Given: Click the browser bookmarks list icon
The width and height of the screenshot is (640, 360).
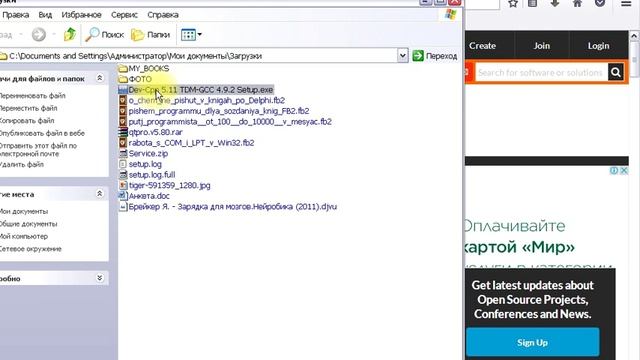Looking at the screenshot, I should [x=532, y=4].
